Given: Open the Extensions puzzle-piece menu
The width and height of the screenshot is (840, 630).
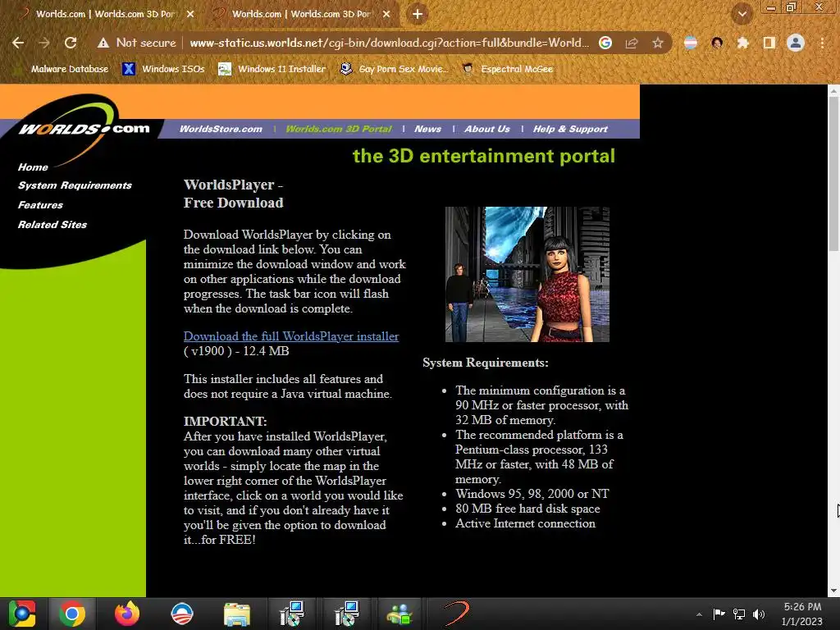Looking at the screenshot, I should coord(742,43).
